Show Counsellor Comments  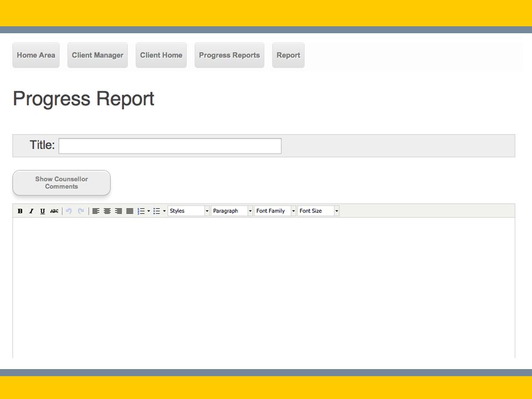click(62, 183)
